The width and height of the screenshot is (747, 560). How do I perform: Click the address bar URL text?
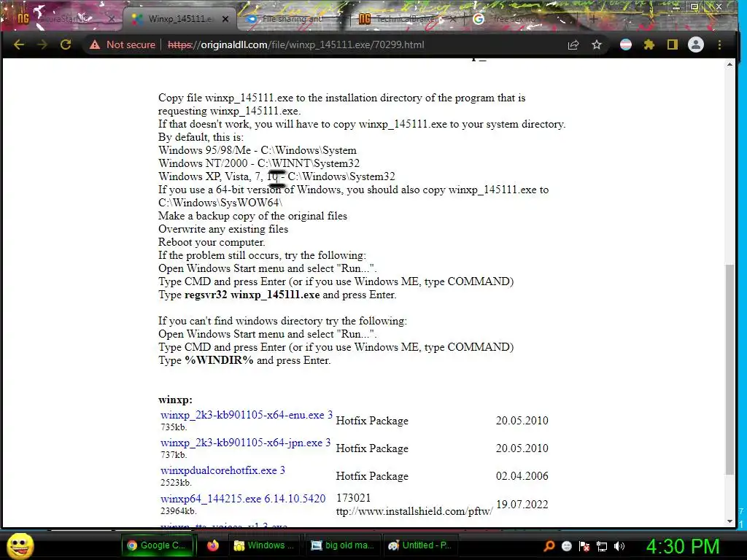point(296,44)
